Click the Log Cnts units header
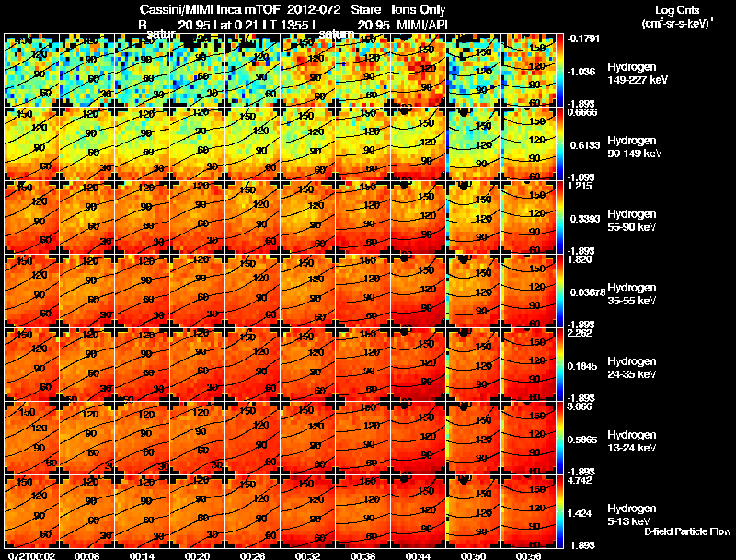The width and height of the screenshot is (736, 560). click(677, 17)
